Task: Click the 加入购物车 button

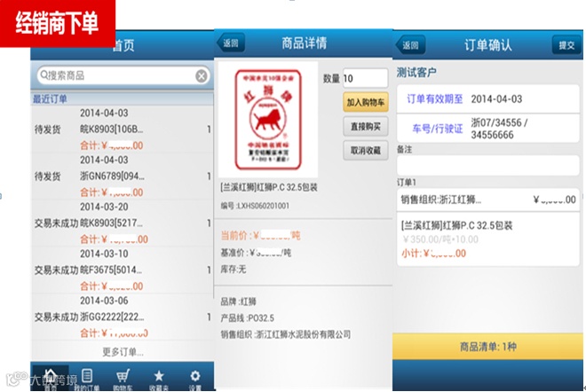Action: [366, 102]
